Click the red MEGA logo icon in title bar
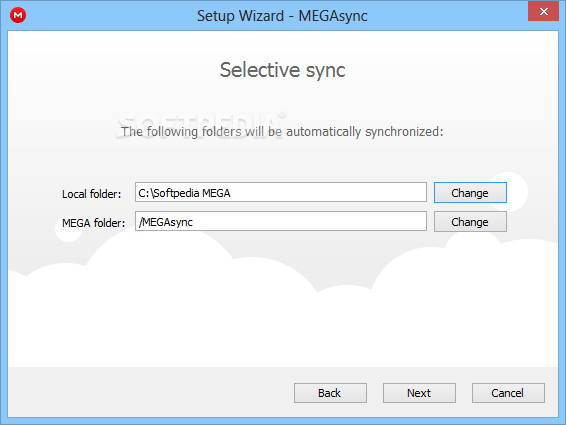This screenshot has height=425, width=566. pyautogui.click(x=18, y=15)
